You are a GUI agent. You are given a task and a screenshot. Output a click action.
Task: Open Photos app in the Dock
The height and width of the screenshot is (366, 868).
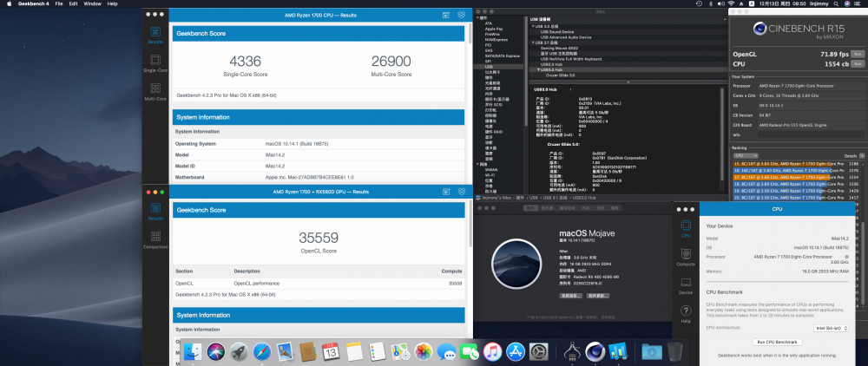pyautogui.click(x=423, y=350)
